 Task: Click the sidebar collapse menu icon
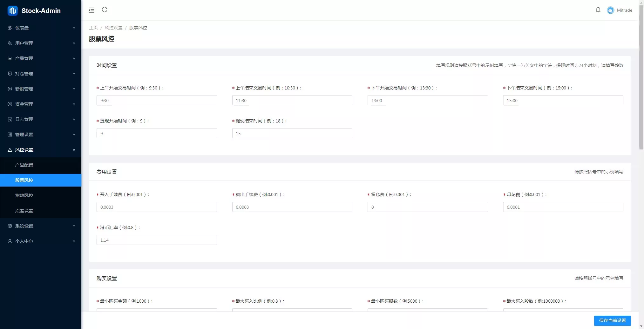[x=92, y=10]
